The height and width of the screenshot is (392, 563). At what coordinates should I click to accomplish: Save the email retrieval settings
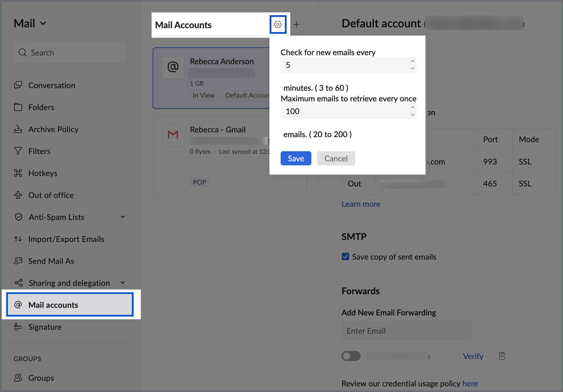pos(296,159)
